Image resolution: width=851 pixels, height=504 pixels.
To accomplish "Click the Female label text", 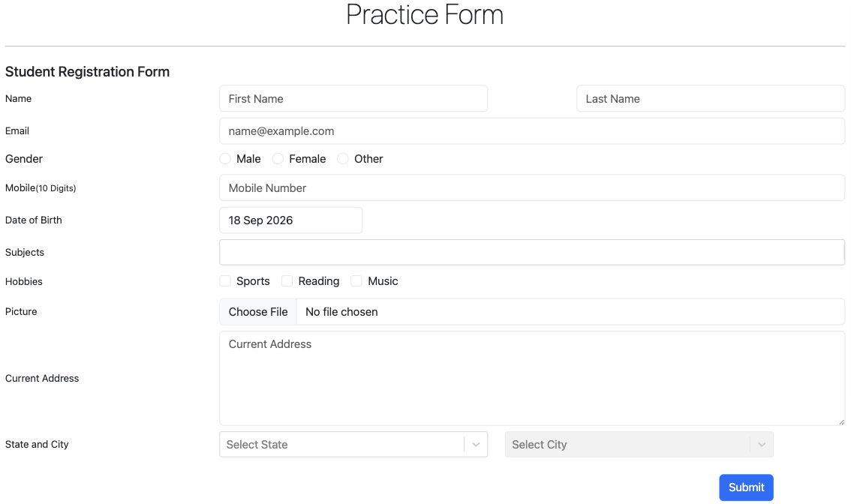I will pos(307,159).
